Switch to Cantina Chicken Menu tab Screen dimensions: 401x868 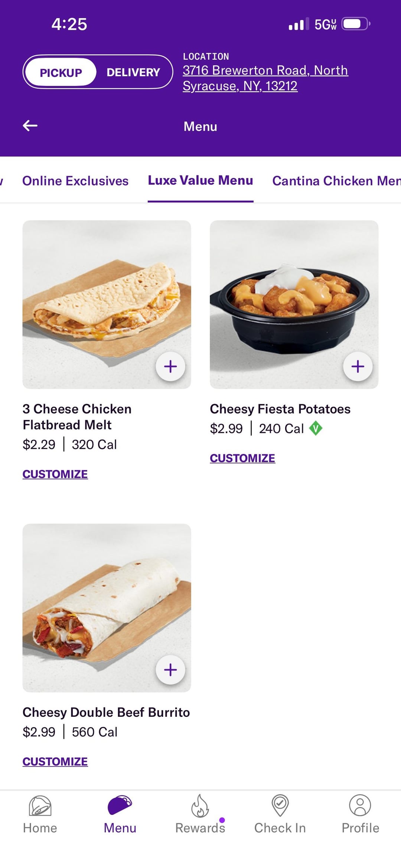[336, 181]
